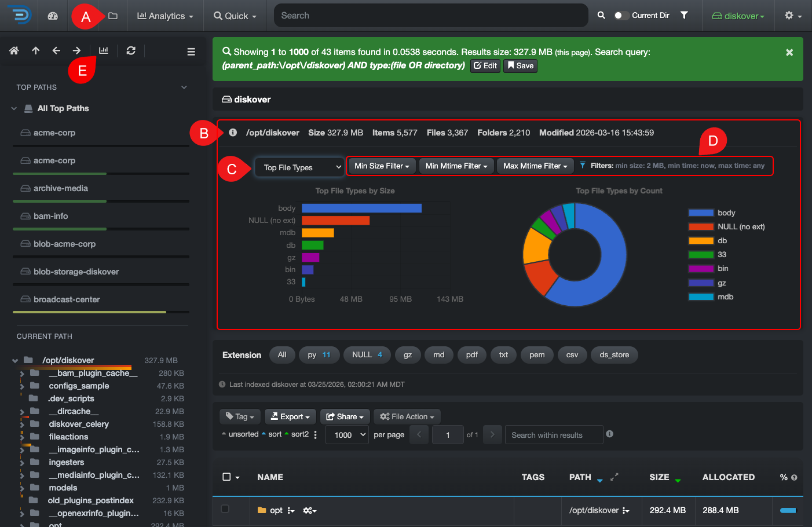This screenshot has height=527, width=812.
Task: Open the file search folder icon
Action: (113, 16)
